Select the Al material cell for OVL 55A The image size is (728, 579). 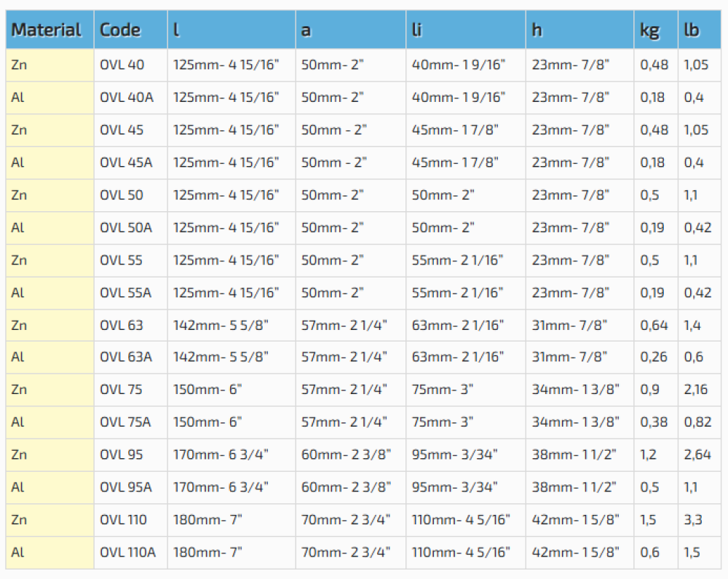point(18,293)
